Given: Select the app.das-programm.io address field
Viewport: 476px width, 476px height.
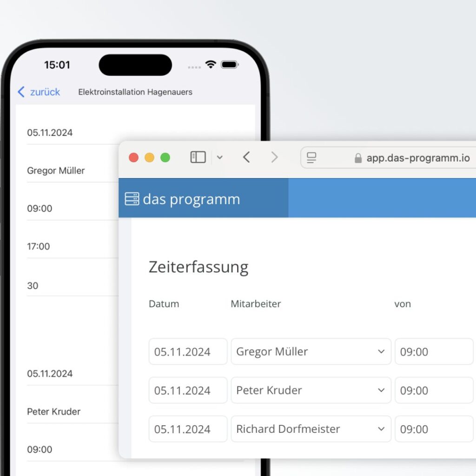Looking at the screenshot, I should [388, 158].
